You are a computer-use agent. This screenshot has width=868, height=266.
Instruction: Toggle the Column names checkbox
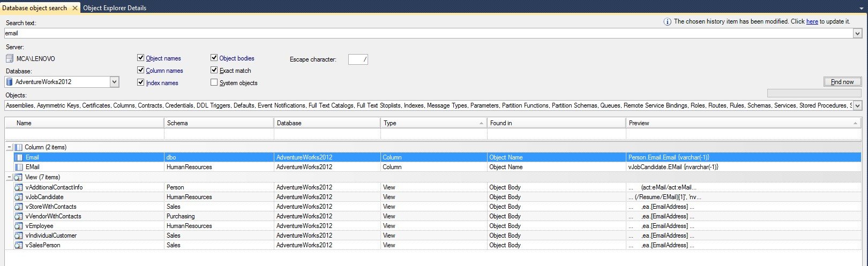click(141, 70)
